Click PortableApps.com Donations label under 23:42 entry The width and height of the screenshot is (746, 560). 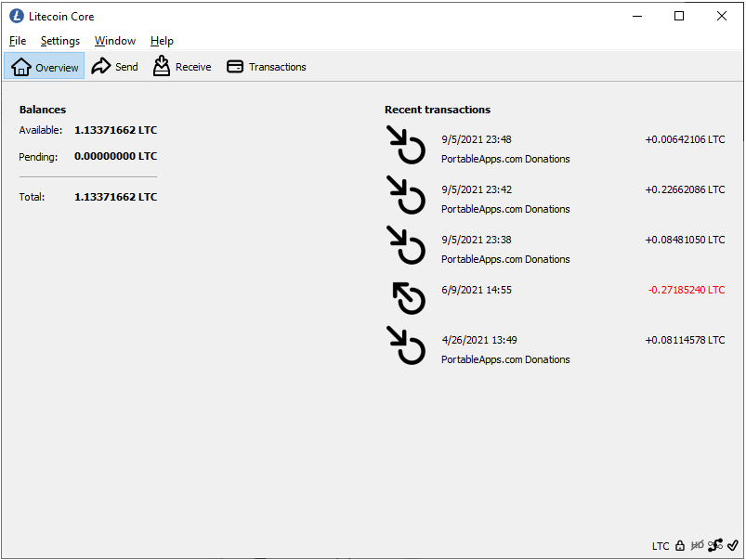tap(505, 209)
